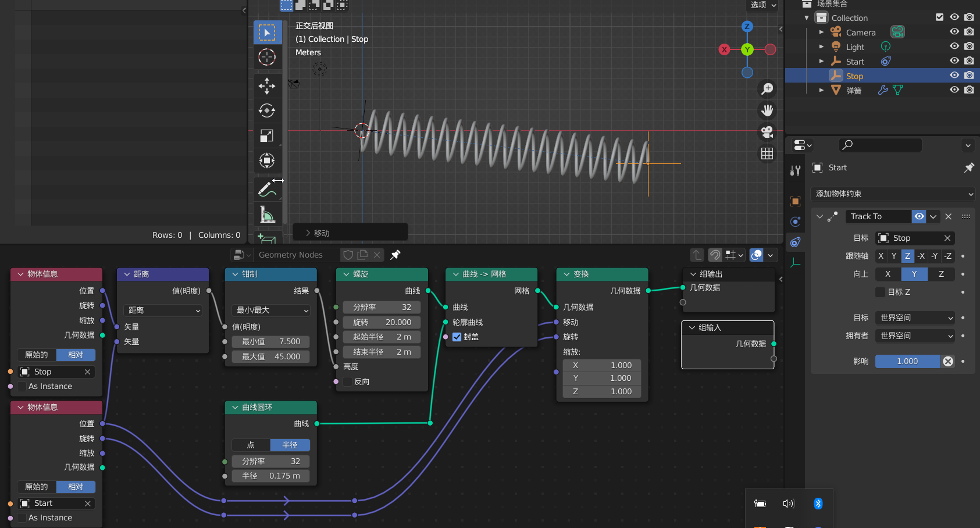This screenshot has height=528, width=980.
Task: Select the 3D Cursor tool
Action: point(267,57)
